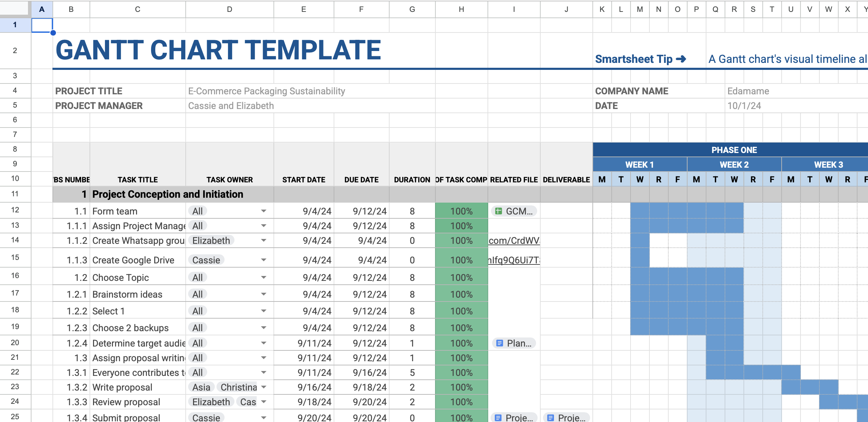Select column D header
The height and width of the screenshot is (422, 868).
(x=229, y=9)
